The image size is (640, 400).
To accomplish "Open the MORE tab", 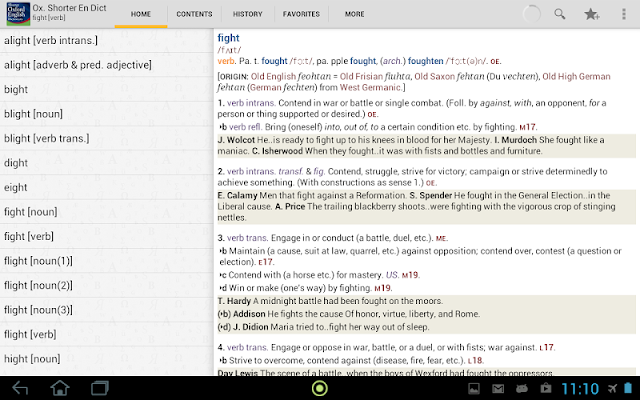I will 354,14.
